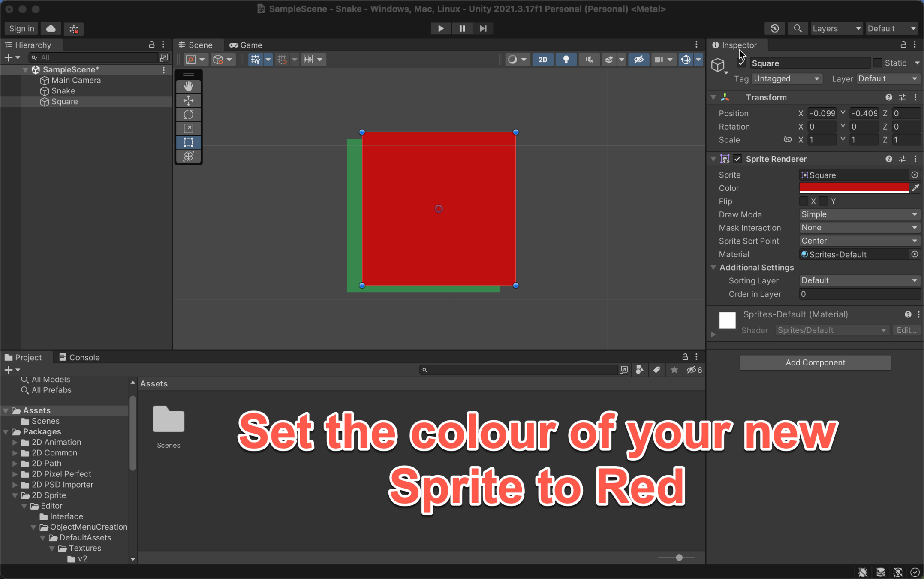Toggle scene lighting lightbulb icon

(566, 60)
